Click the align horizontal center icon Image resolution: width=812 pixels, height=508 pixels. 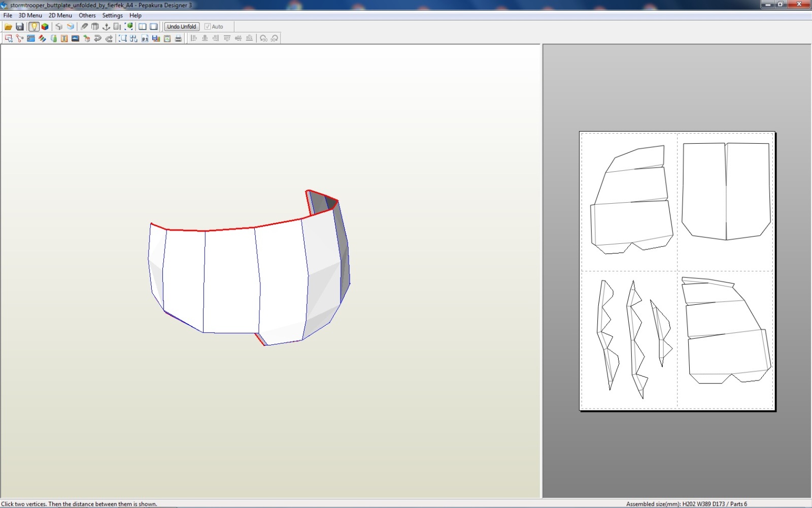205,38
